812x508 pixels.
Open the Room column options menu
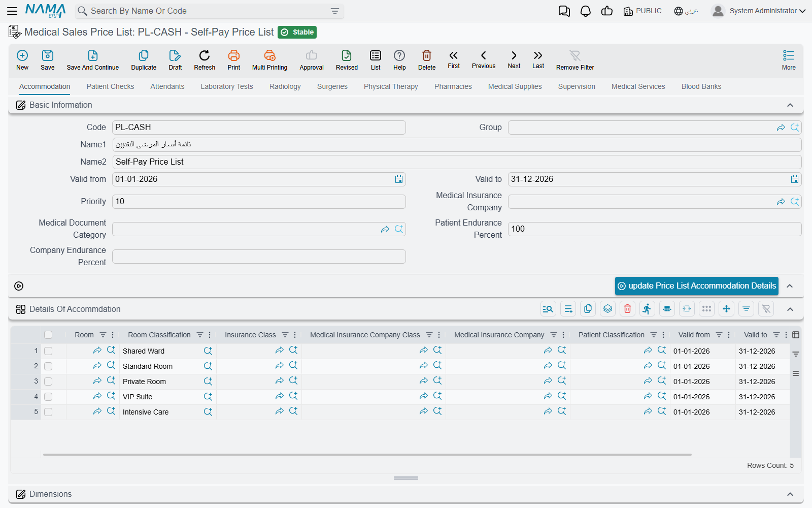pos(113,335)
